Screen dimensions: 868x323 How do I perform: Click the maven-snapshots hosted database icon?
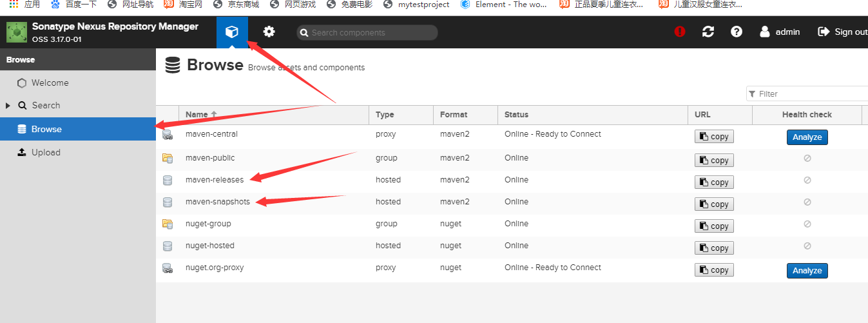click(168, 202)
